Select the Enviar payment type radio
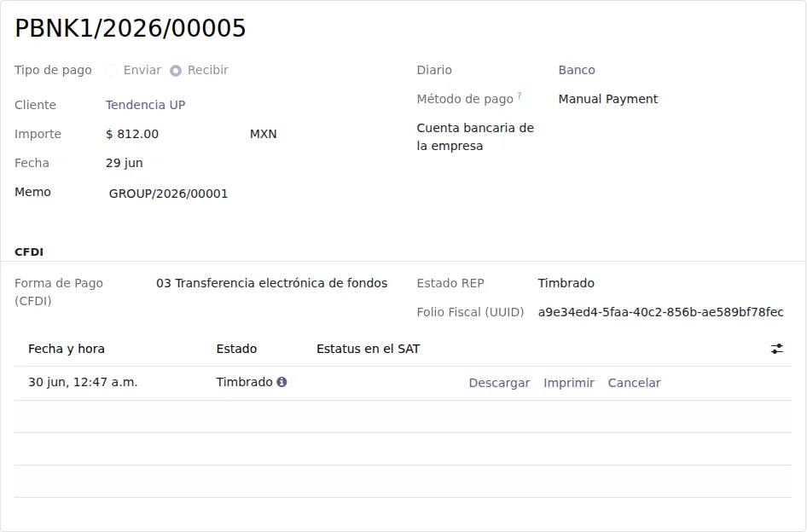Viewport: 807px width, 532px height. tap(112, 71)
